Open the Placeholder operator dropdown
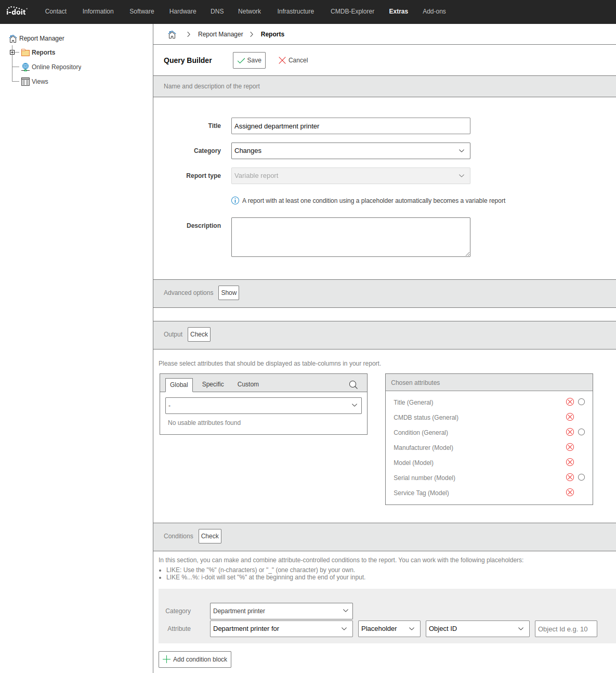The image size is (616, 673). coord(389,629)
